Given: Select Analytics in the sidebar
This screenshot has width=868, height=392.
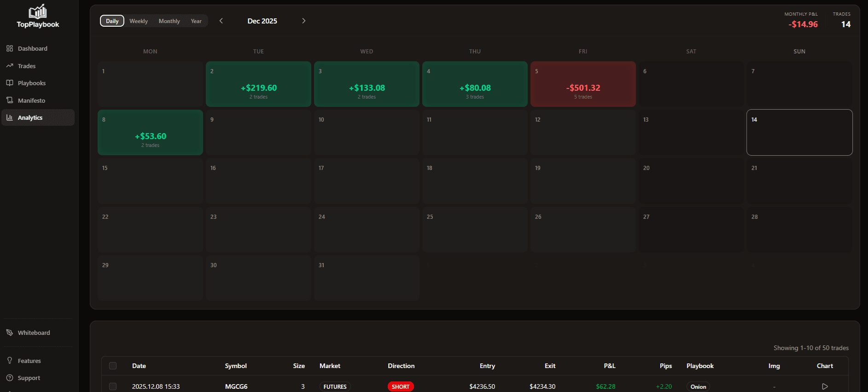Looking at the screenshot, I should point(38,117).
